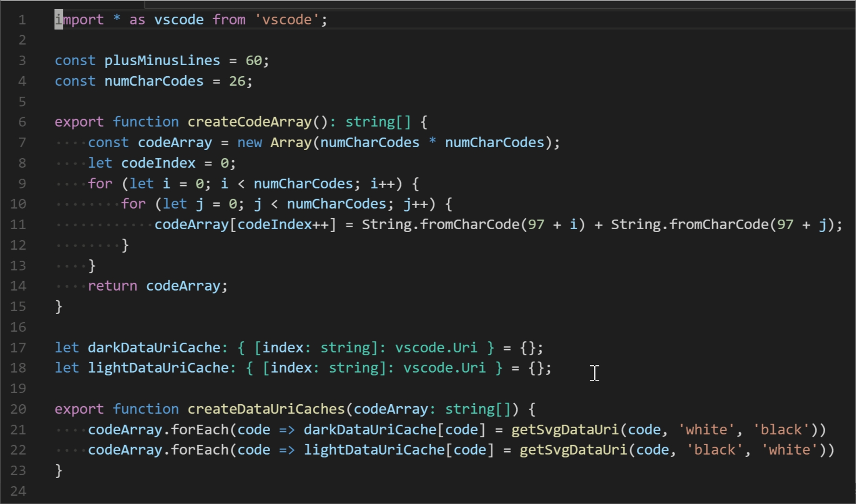Place cursor on createCodeArray function name
Screen dimensions: 856x504
coord(250,122)
